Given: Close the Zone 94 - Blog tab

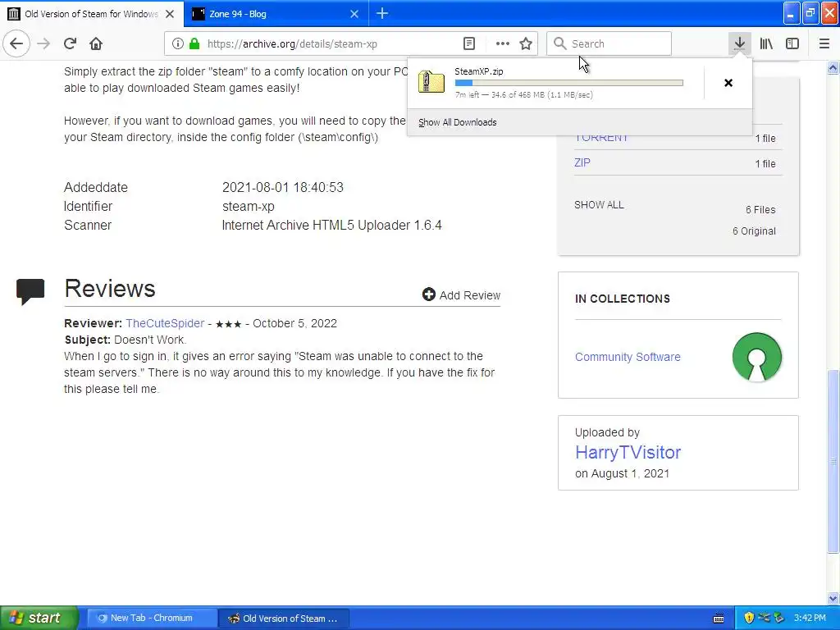Looking at the screenshot, I should (354, 14).
